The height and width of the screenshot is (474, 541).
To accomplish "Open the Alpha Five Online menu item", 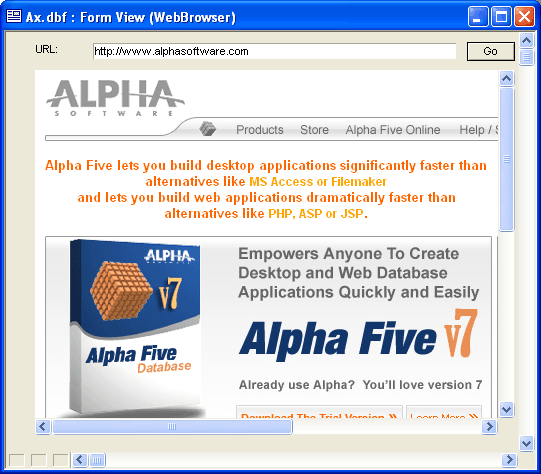I will pos(393,130).
